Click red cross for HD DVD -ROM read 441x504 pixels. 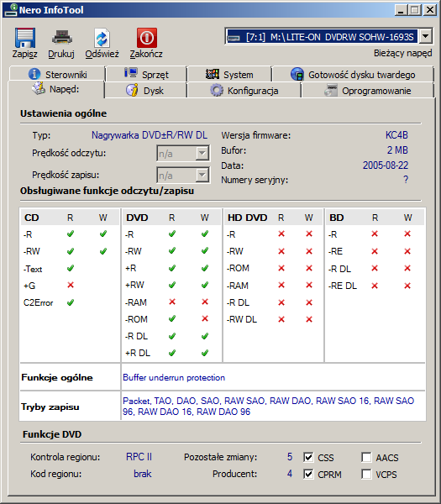281,268
